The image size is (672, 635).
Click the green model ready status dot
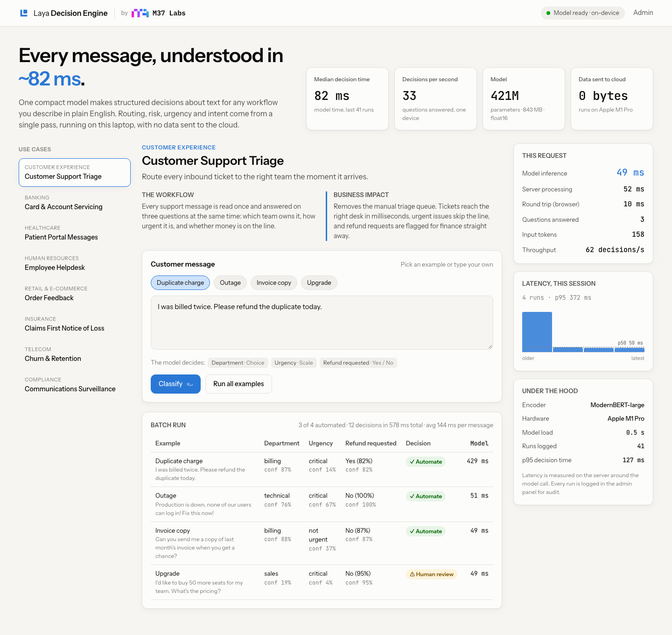(x=548, y=13)
